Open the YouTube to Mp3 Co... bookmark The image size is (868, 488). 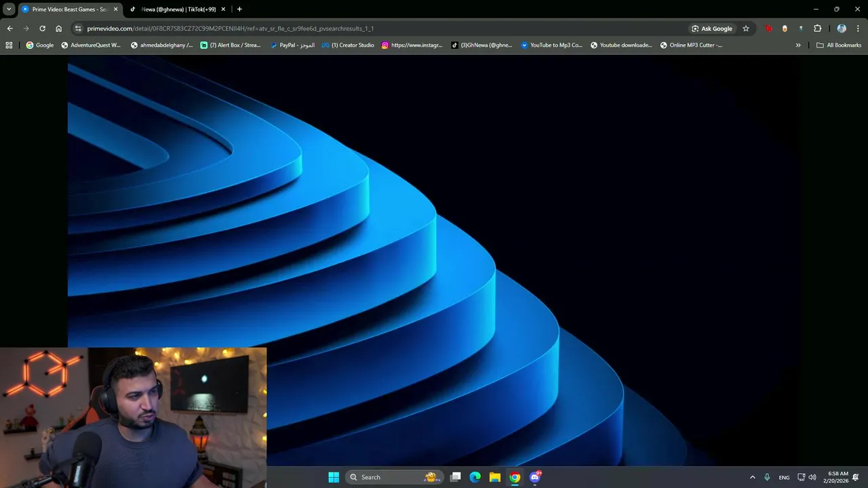(x=551, y=45)
